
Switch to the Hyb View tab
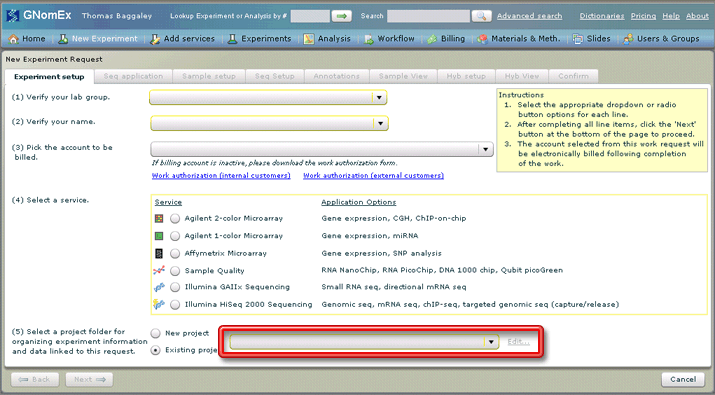(x=522, y=76)
